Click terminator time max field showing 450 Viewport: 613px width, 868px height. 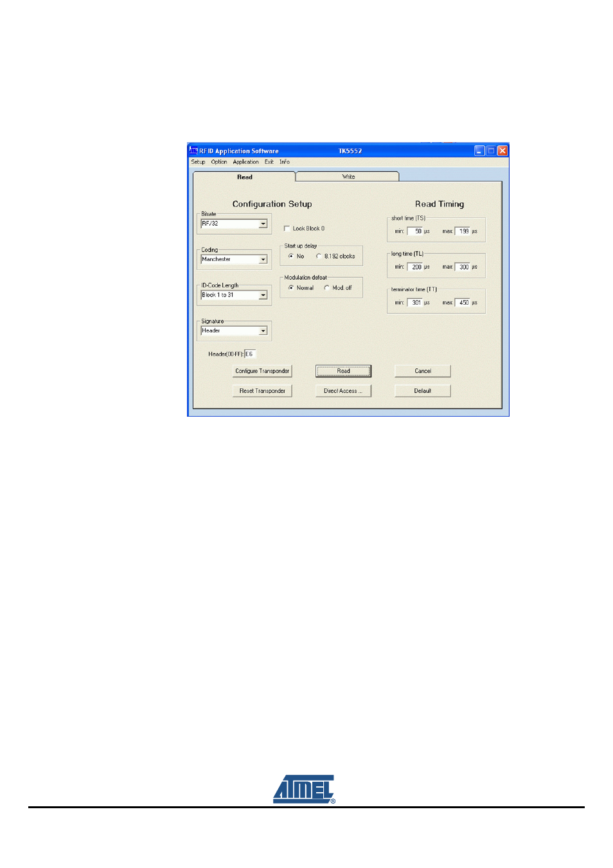463,302
